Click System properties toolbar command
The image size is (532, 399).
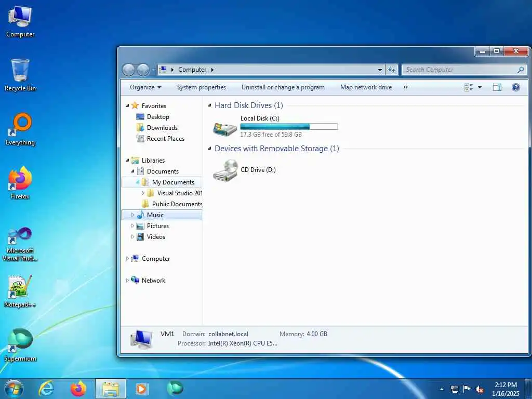click(202, 87)
